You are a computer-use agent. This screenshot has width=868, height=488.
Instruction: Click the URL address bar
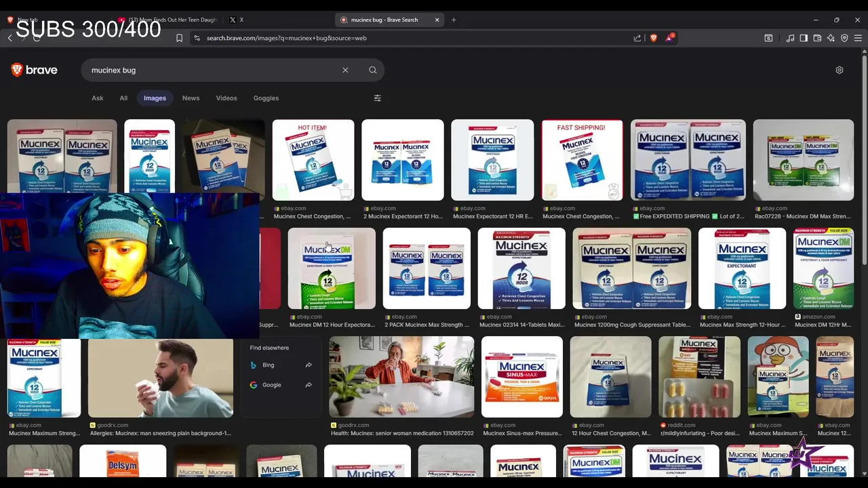[x=414, y=38]
